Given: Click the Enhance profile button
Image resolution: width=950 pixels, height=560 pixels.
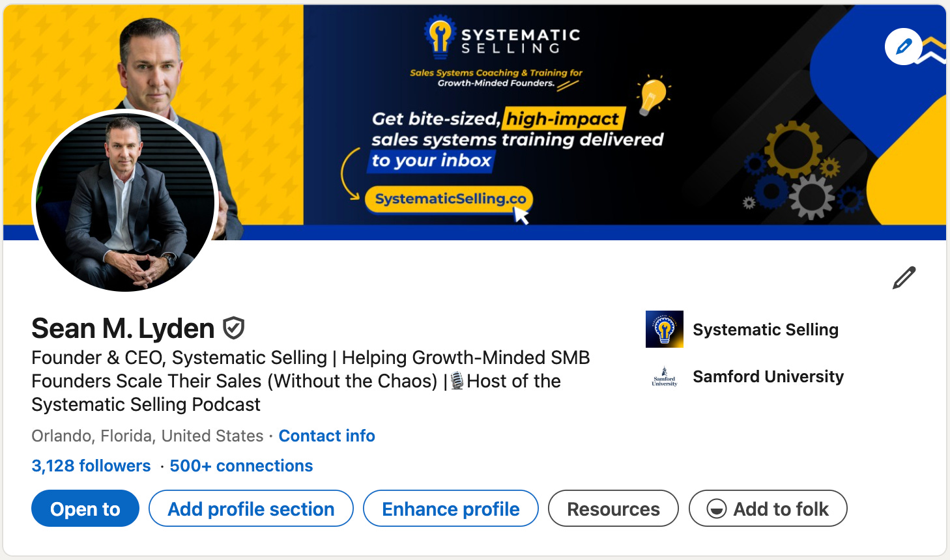Looking at the screenshot, I should point(451,509).
